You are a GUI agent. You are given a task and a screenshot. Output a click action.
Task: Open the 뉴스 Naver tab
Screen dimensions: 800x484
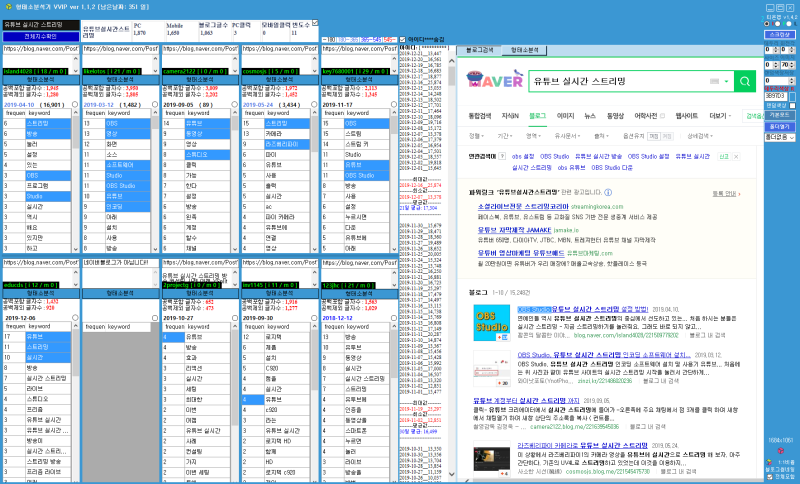tap(590, 116)
